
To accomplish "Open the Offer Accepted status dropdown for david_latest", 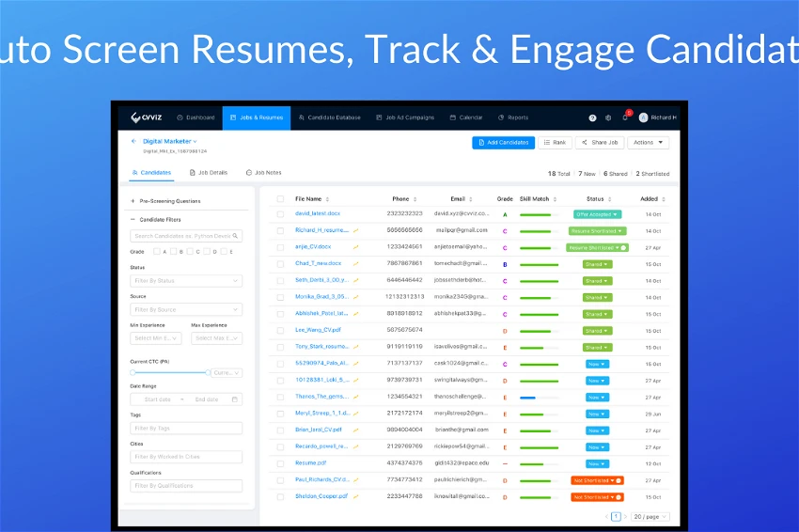I will click(x=597, y=214).
